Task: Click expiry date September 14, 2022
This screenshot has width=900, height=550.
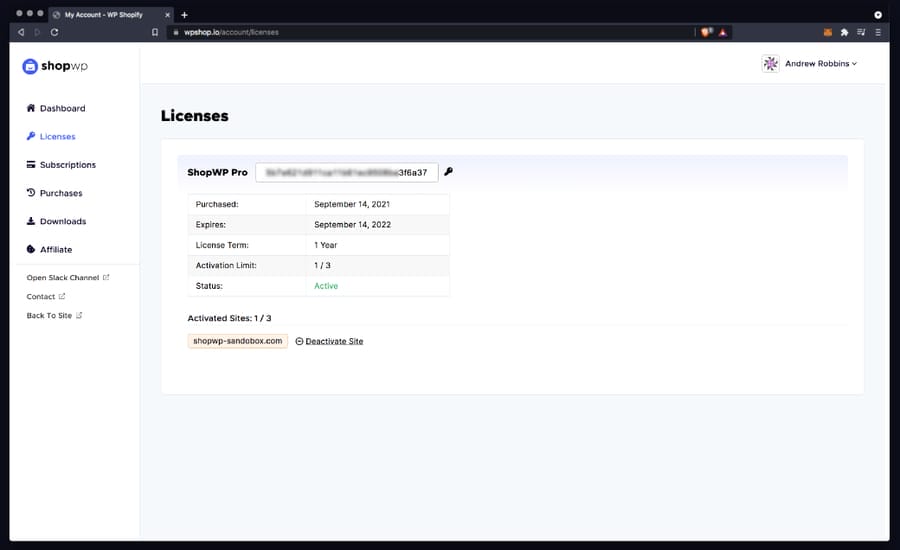Action: [352, 224]
